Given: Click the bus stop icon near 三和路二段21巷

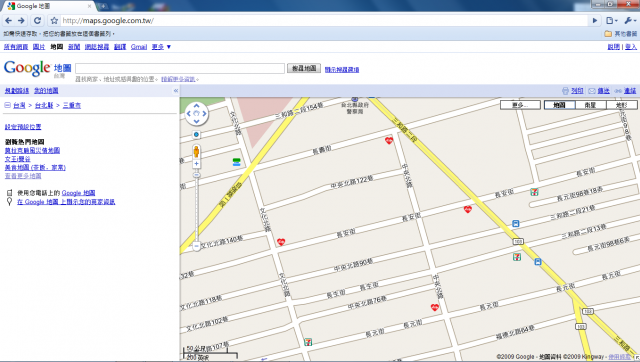Looking at the screenshot, I should [x=516, y=224].
